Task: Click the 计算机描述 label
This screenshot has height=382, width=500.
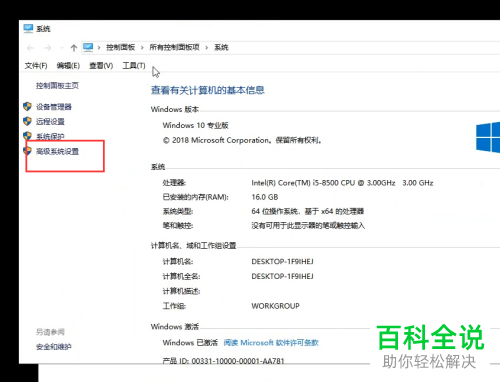Action: [181, 291]
